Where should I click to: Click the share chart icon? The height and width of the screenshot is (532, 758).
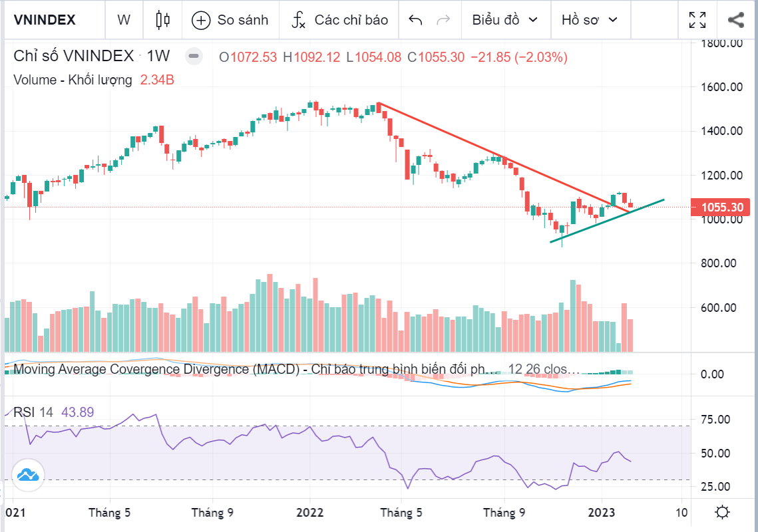point(736,20)
